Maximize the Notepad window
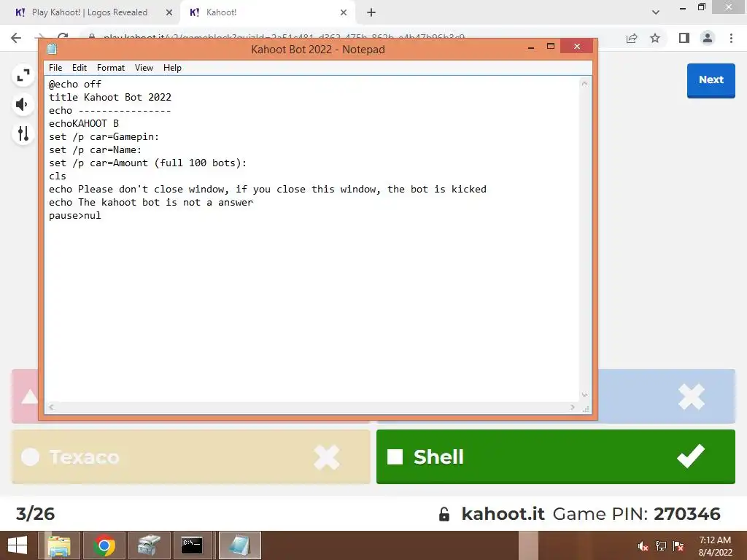747x560 pixels. point(550,46)
